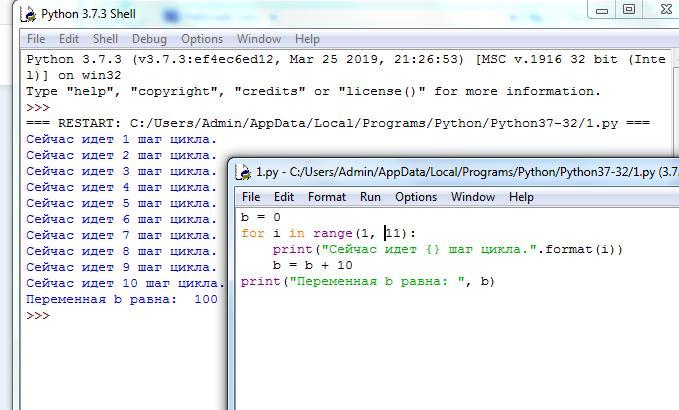Click the first >>> prompt above RESTART
The height and width of the screenshot is (410, 679).
[x=38, y=107]
